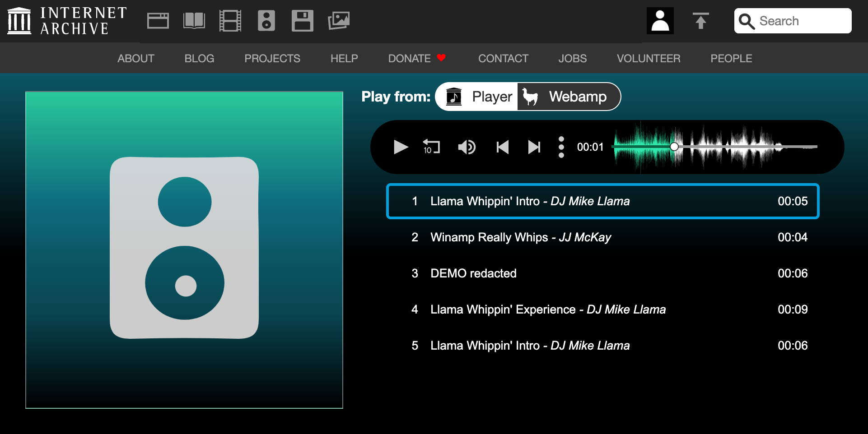Toggle the volume speaker icon

coord(467,147)
